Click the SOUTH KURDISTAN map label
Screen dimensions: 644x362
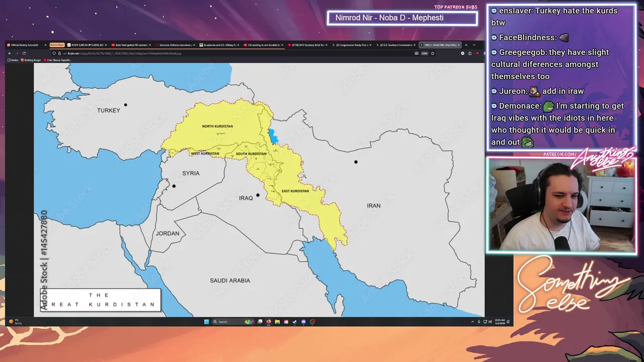251,154
